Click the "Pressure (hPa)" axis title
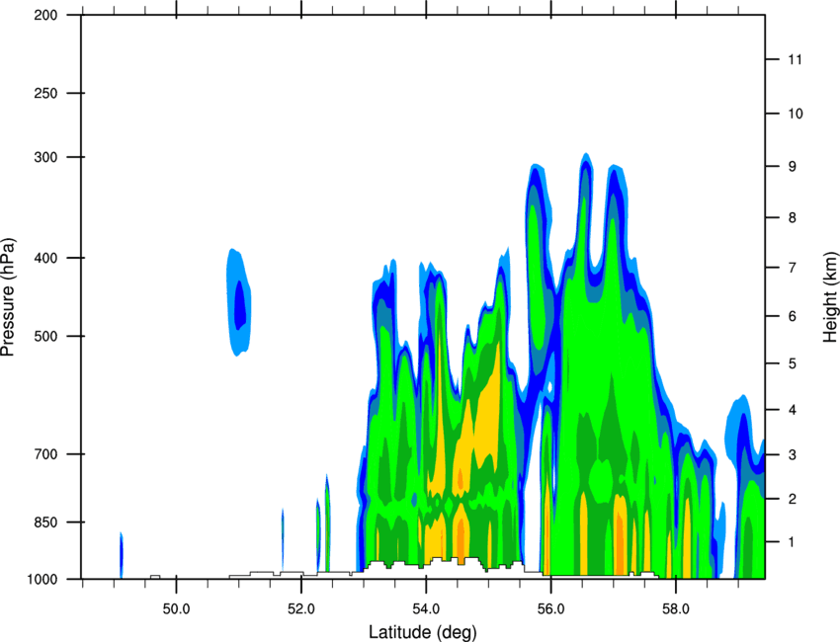840x642 pixels. coord(7,297)
